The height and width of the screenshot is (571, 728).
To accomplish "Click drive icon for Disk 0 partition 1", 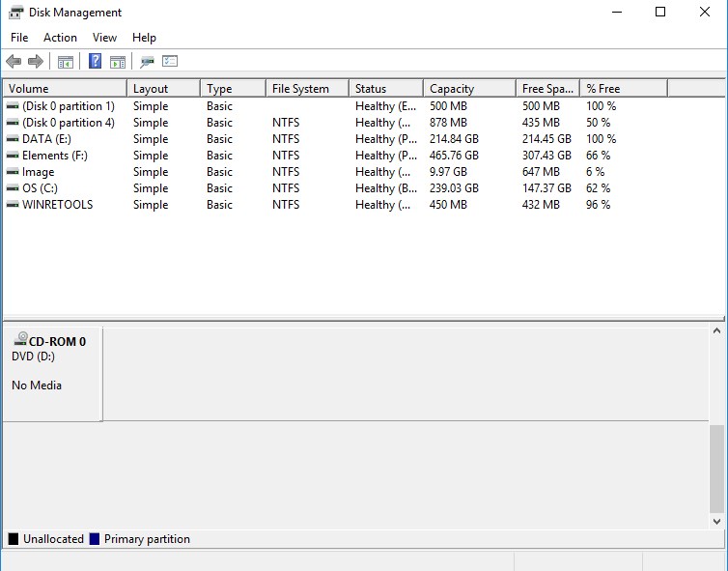I will coord(13,106).
